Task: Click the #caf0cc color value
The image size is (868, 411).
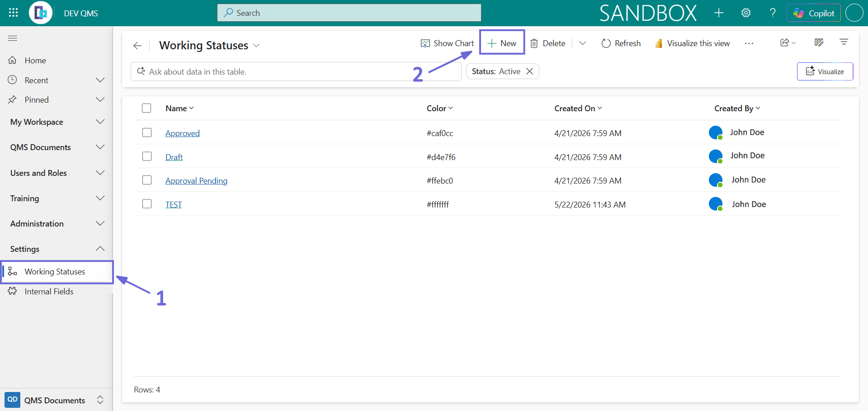Action: [440, 133]
